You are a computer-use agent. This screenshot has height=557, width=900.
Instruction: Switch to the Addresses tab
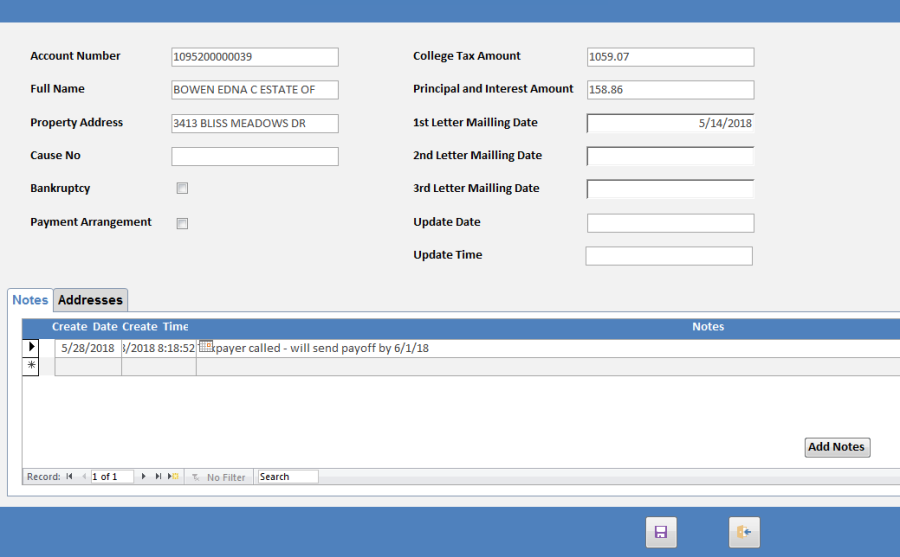(90, 300)
